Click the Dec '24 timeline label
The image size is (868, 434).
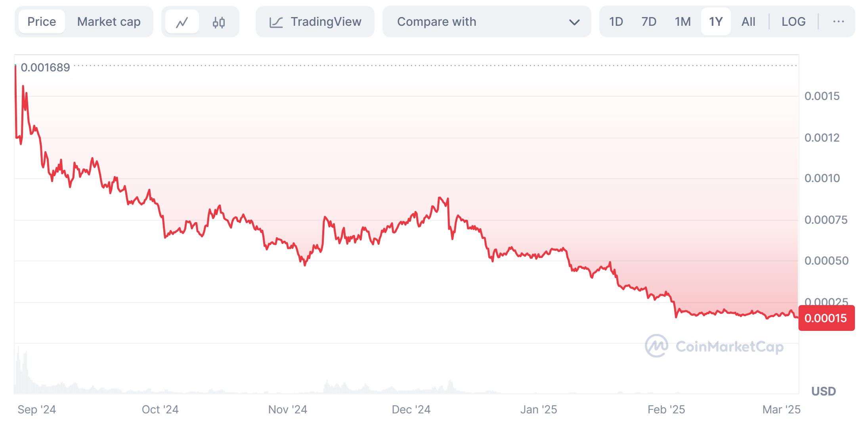(411, 409)
